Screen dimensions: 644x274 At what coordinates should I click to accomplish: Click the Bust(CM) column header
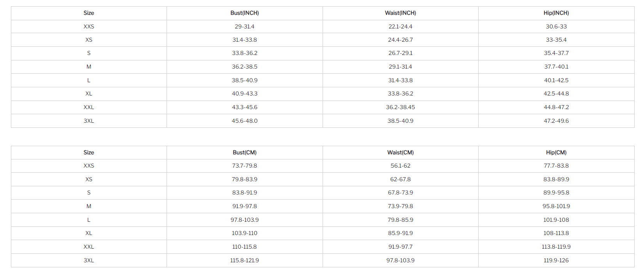point(245,152)
